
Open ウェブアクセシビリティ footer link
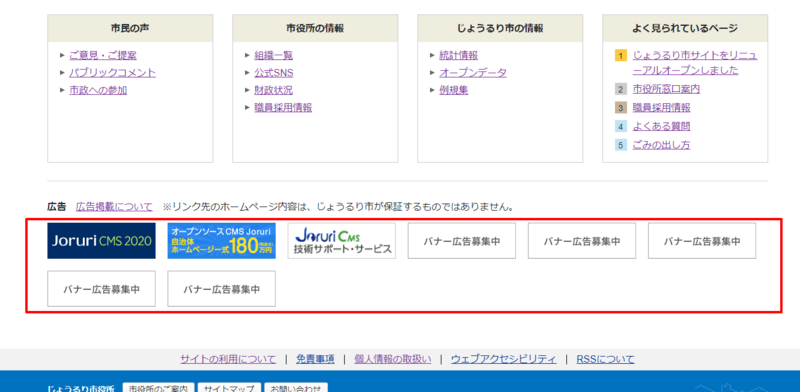pos(504,359)
